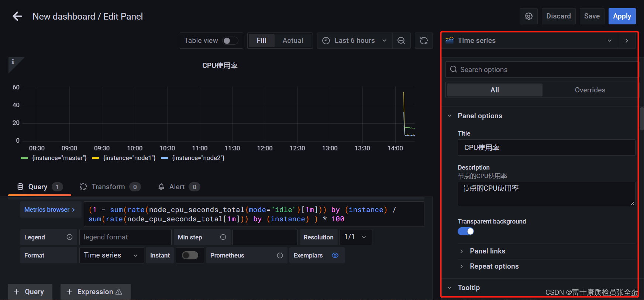
Task: Click the Prometheus info icon
Action: pyautogui.click(x=280, y=255)
